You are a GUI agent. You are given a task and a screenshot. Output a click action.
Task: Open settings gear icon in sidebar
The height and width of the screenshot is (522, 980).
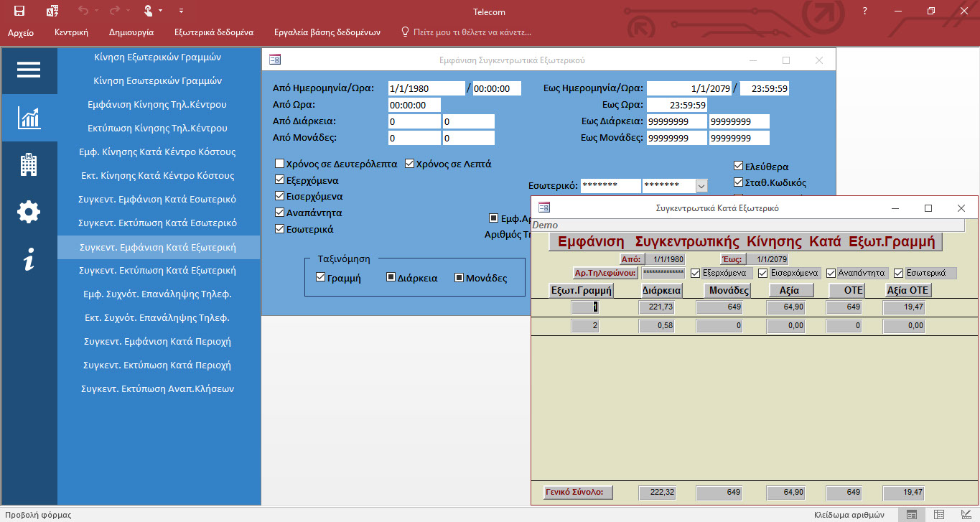click(29, 212)
